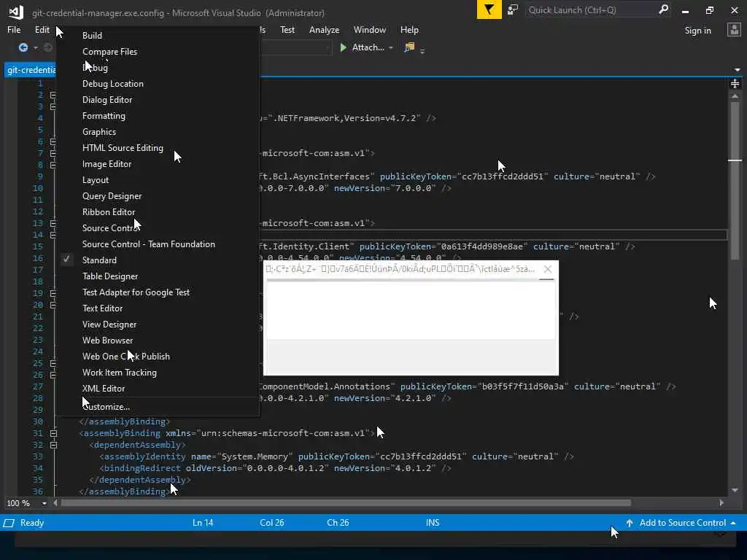Collapse the outlining node at line 6
The image size is (747, 560).
[53, 141]
